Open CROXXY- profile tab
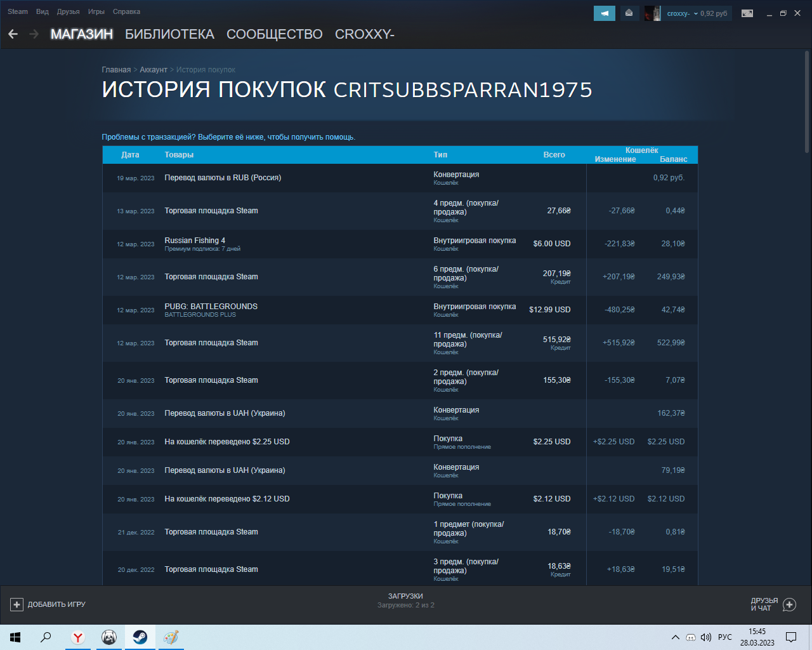 click(365, 34)
